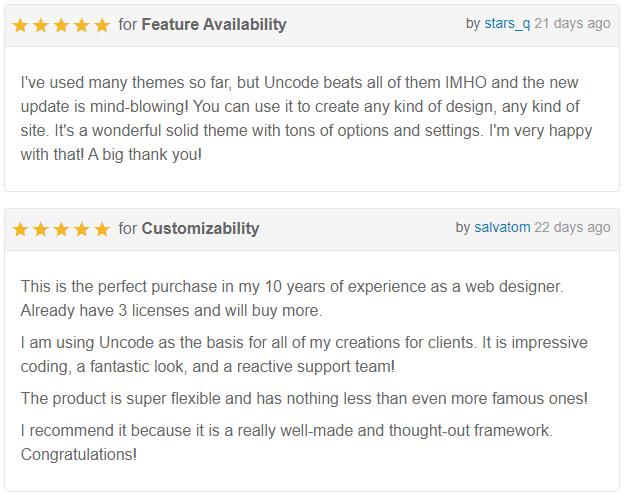627x497 pixels.
Task: Click the Customizability review heading
Action: (x=200, y=229)
